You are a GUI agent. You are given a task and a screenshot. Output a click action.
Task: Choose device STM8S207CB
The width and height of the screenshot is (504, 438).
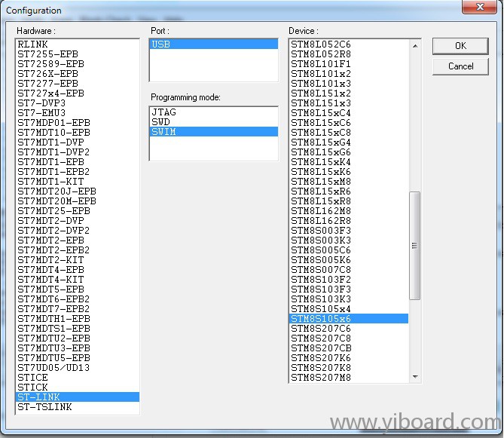[x=349, y=348]
